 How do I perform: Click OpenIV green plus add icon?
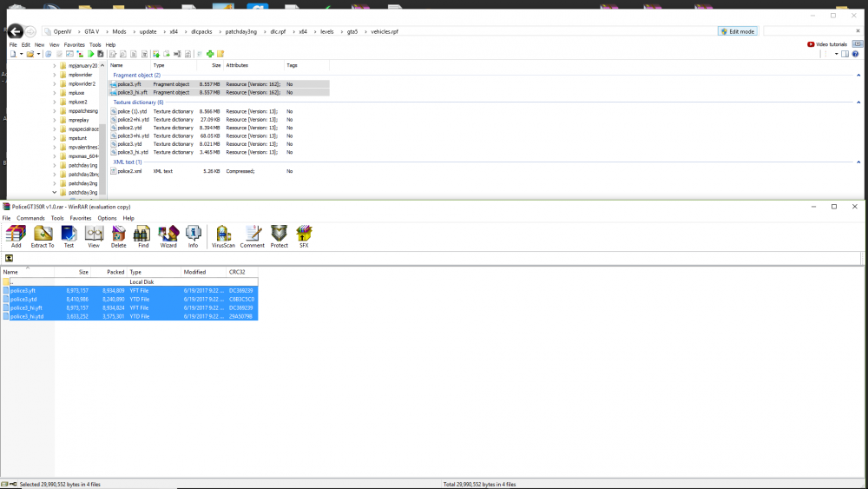(x=210, y=54)
